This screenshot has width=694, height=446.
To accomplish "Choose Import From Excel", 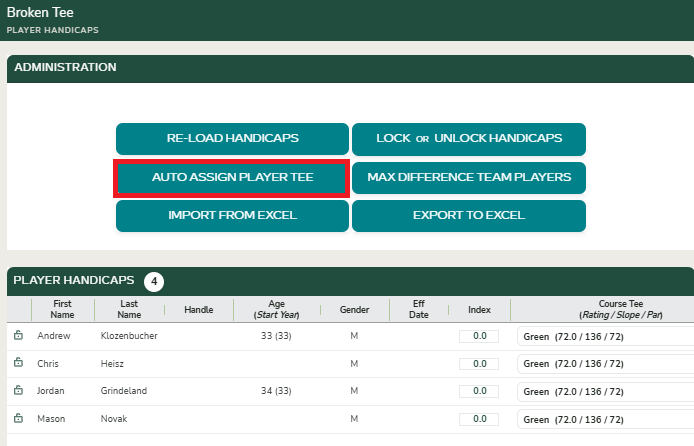I will click(232, 216).
